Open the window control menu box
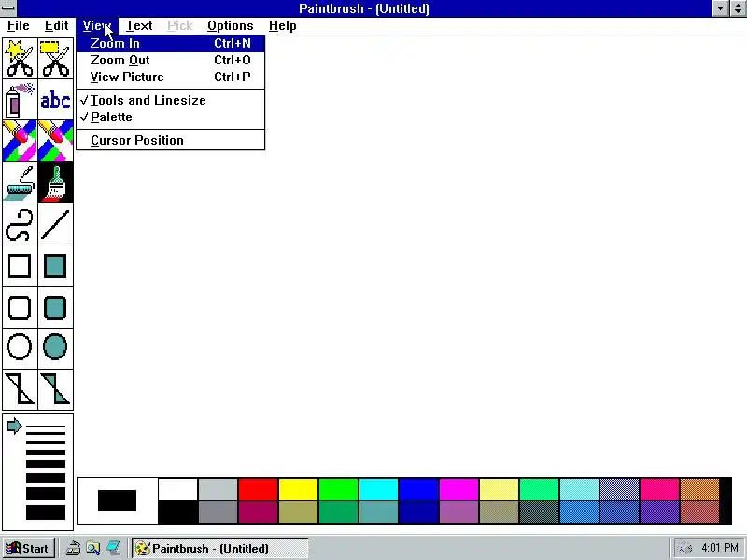This screenshot has width=747, height=560. pyautogui.click(x=8, y=8)
